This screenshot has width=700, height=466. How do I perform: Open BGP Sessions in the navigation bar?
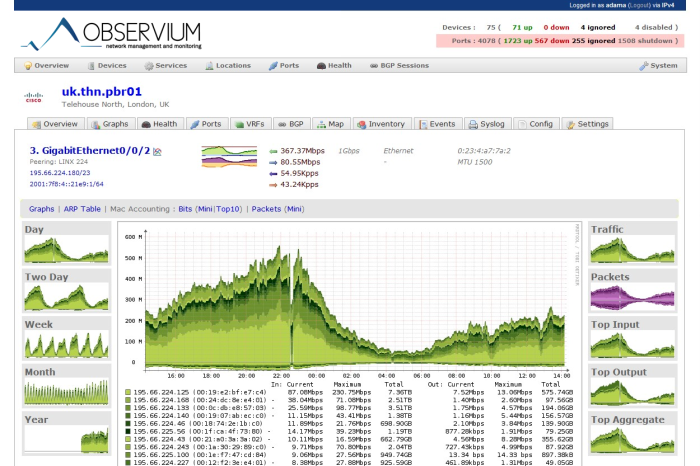pyautogui.click(x=399, y=66)
